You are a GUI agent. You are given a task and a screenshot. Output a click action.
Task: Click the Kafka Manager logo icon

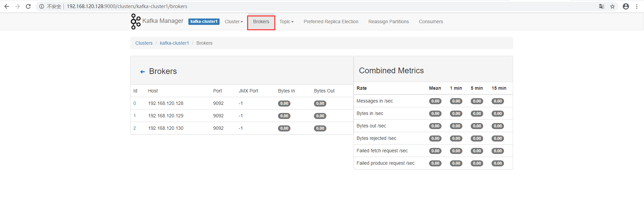pos(136,22)
